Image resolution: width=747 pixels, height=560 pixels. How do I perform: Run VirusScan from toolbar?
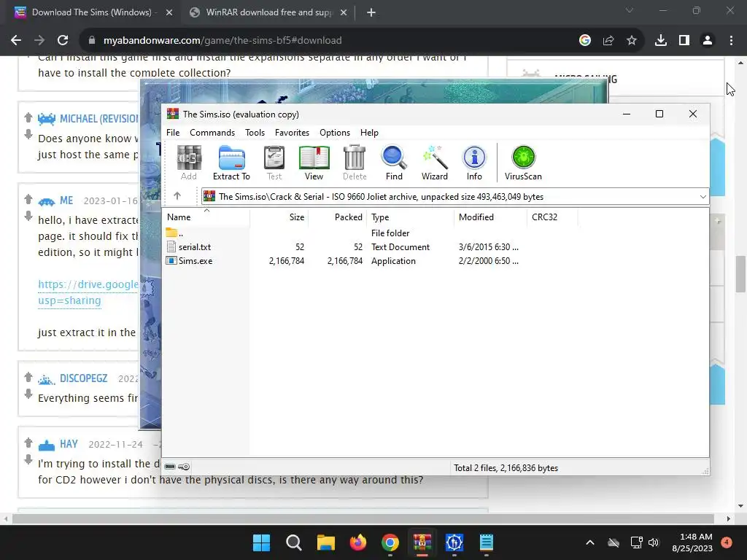pyautogui.click(x=523, y=163)
